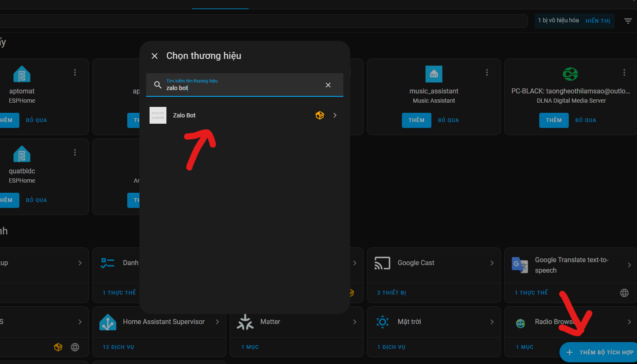Image resolution: width=637 pixels, height=364 pixels.
Task: Click the Google Translate text-to-speech icon
Action: (x=520, y=265)
